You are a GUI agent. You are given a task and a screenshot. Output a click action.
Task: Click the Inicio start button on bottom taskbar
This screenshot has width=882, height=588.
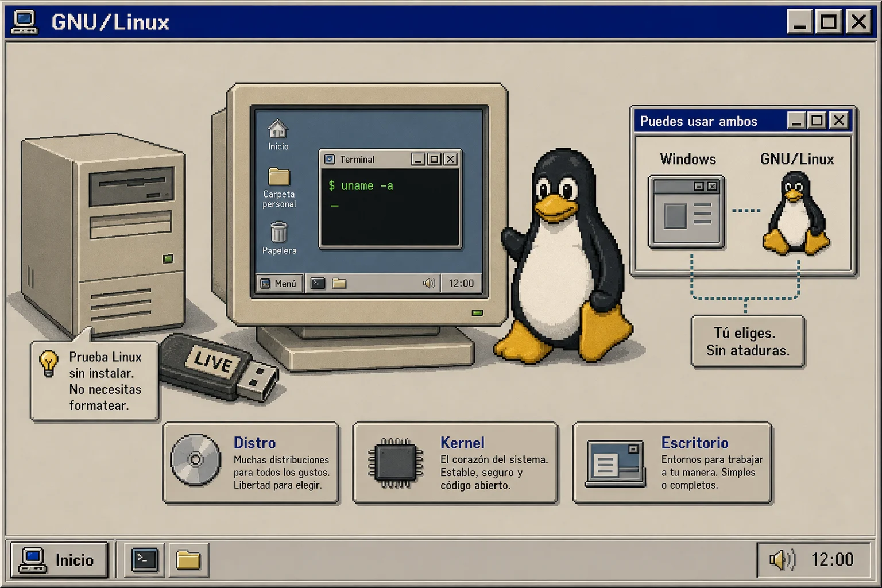[x=59, y=560]
